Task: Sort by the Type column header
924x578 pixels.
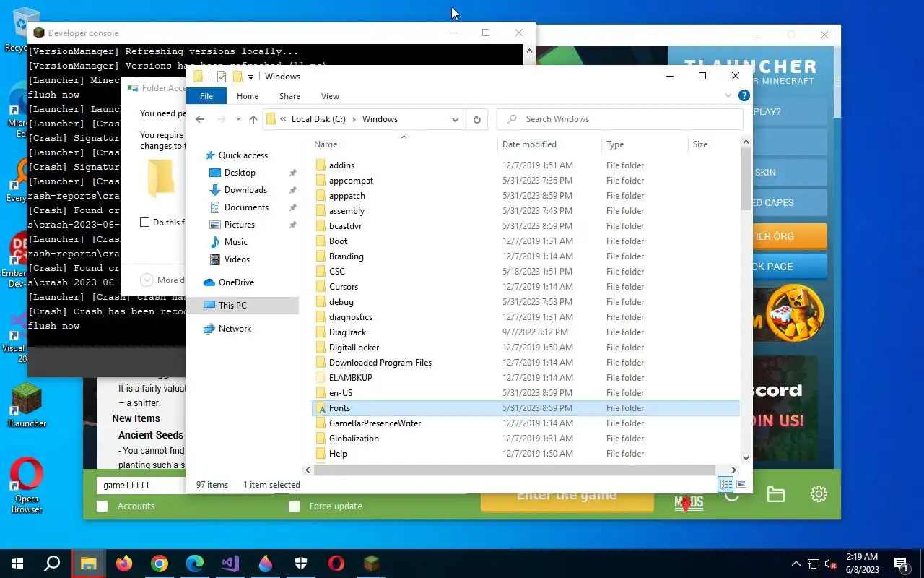Action: point(644,144)
